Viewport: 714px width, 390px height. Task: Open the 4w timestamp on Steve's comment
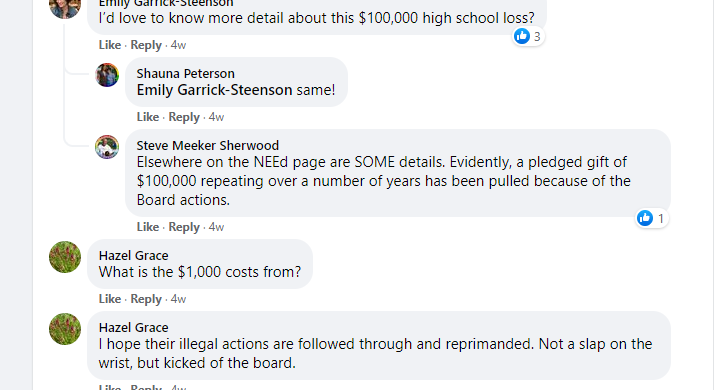pyautogui.click(x=216, y=227)
